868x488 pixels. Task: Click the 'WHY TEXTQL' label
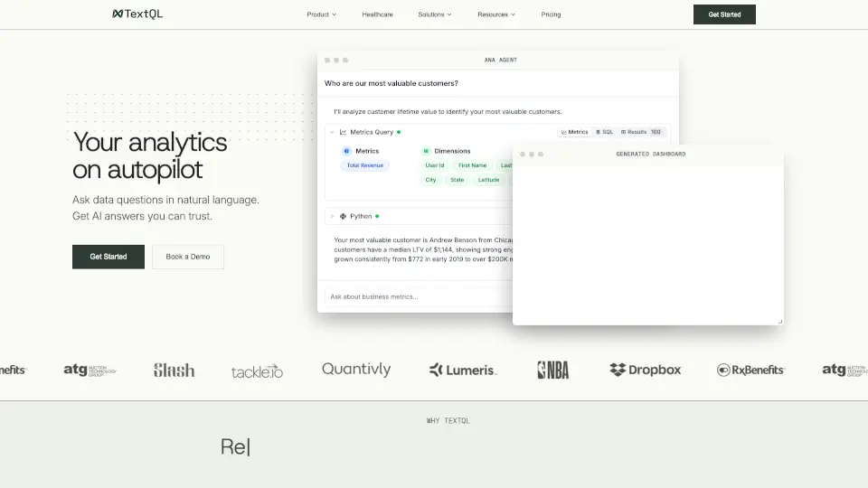click(x=448, y=421)
